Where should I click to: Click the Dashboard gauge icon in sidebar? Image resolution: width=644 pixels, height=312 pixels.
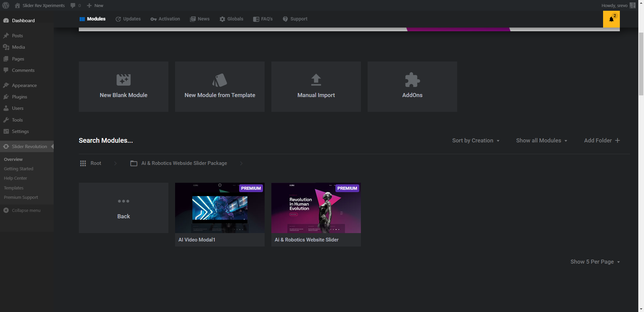click(6, 20)
